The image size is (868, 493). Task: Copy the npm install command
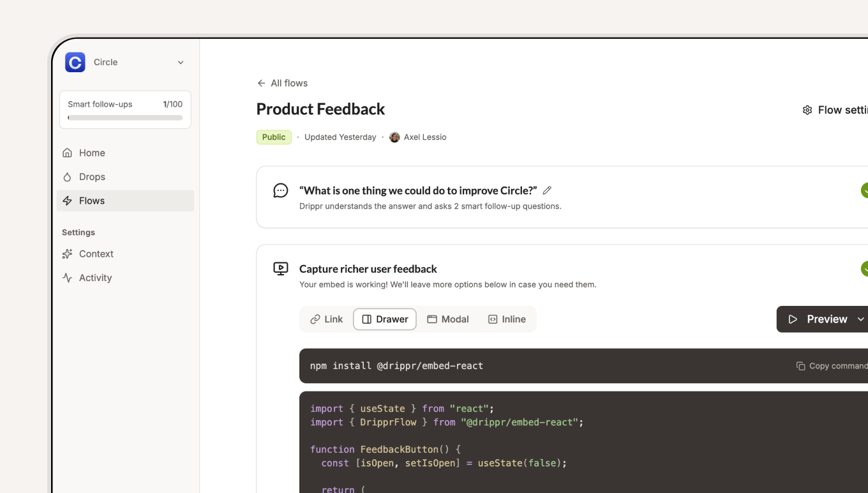point(832,366)
